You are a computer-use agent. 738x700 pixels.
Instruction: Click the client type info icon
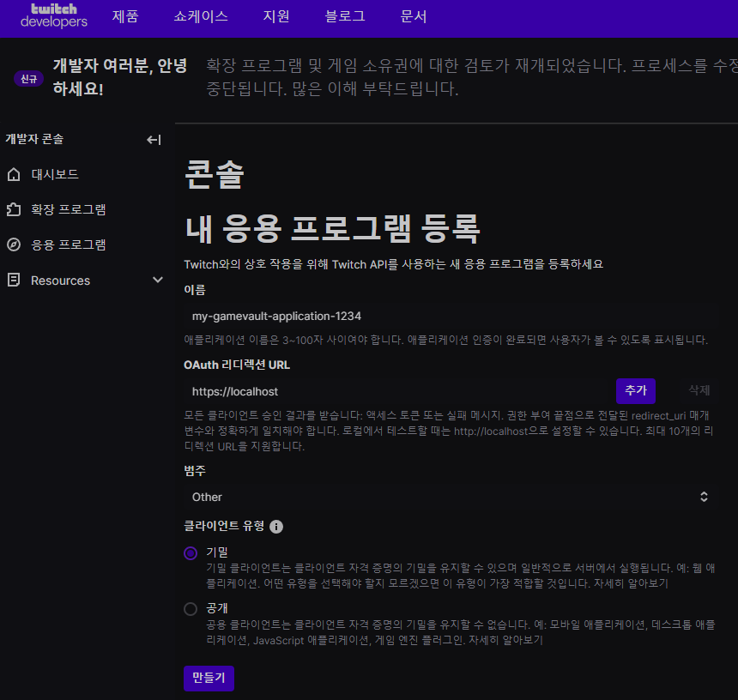276,527
